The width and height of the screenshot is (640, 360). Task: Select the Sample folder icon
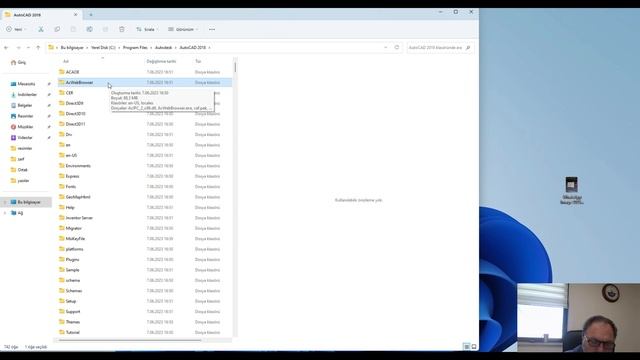pos(62,270)
